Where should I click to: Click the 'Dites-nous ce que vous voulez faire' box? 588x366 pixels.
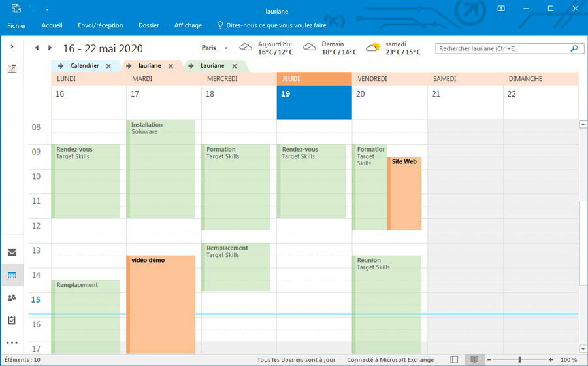tap(272, 25)
